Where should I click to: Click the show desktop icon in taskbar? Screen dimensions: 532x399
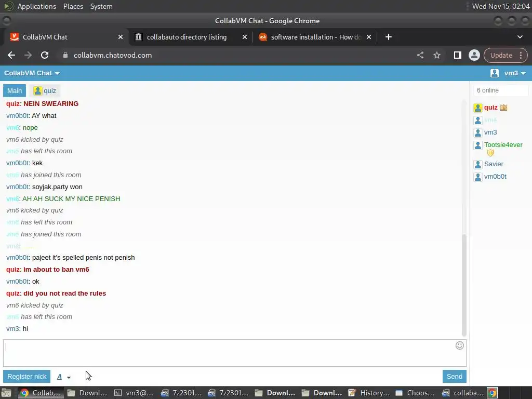[x=6, y=393]
